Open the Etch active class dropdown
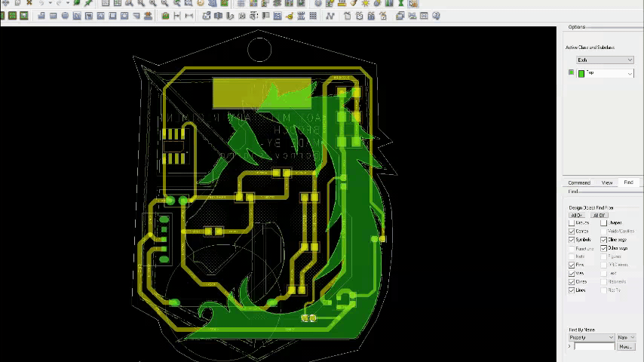Image resolution: width=644 pixels, height=362 pixels. tap(605, 60)
